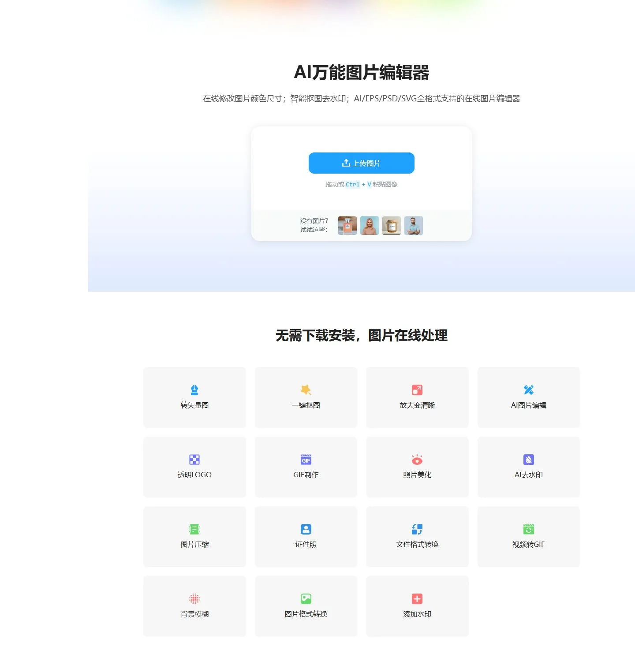Image resolution: width=635 pixels, height=672 pixels.
Task: Open the 透明LOGO checkerboard icon
Action: (194, 460)
